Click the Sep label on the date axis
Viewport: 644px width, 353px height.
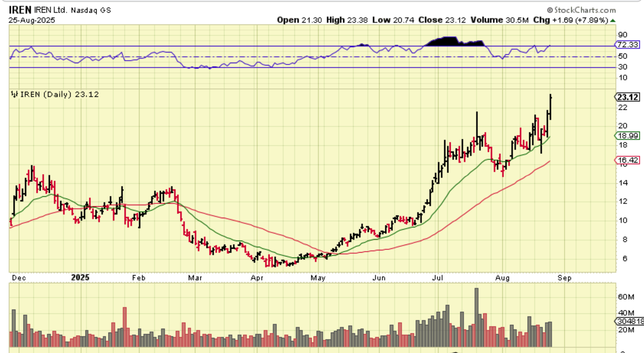(x=564, y=278)
